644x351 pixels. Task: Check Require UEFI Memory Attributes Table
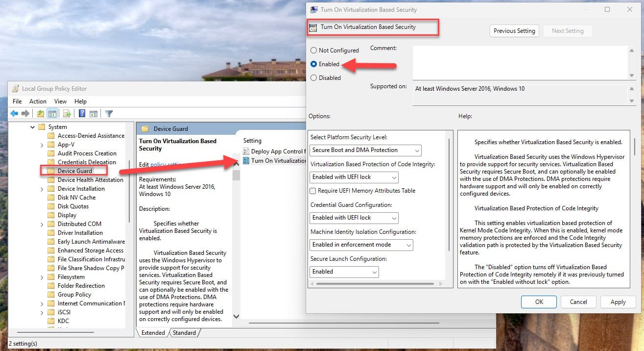[313, 191]
